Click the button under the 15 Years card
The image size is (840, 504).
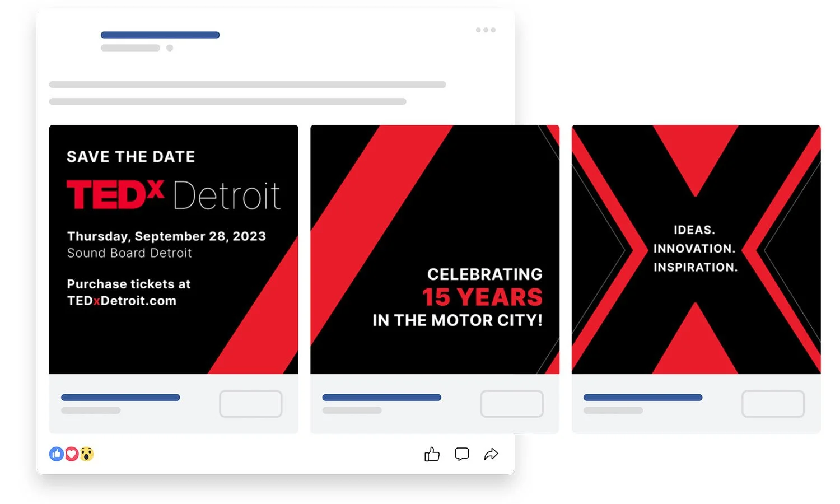tap(512, 404)
